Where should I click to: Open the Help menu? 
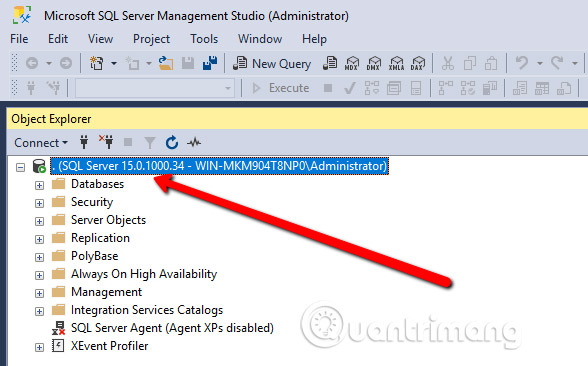(x=314, y=39)
